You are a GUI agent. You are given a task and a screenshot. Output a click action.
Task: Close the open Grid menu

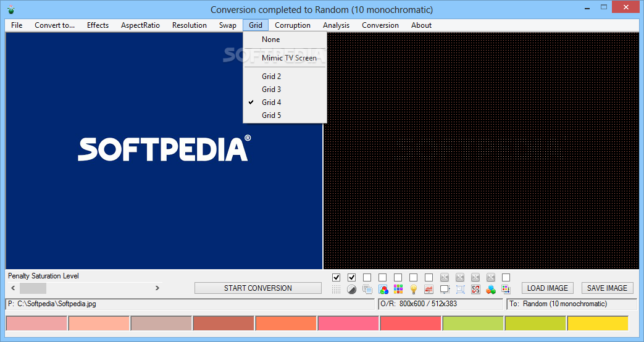[256, 25]
